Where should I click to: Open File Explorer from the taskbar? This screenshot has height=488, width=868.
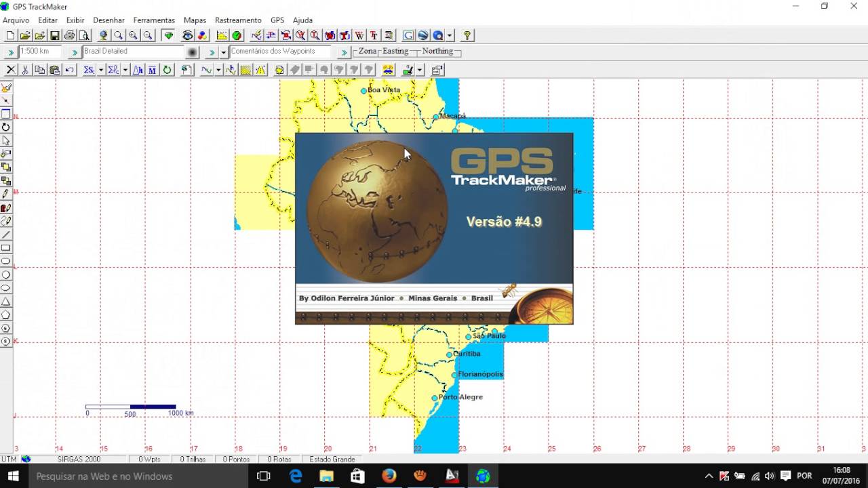click(x=327, y=476)
